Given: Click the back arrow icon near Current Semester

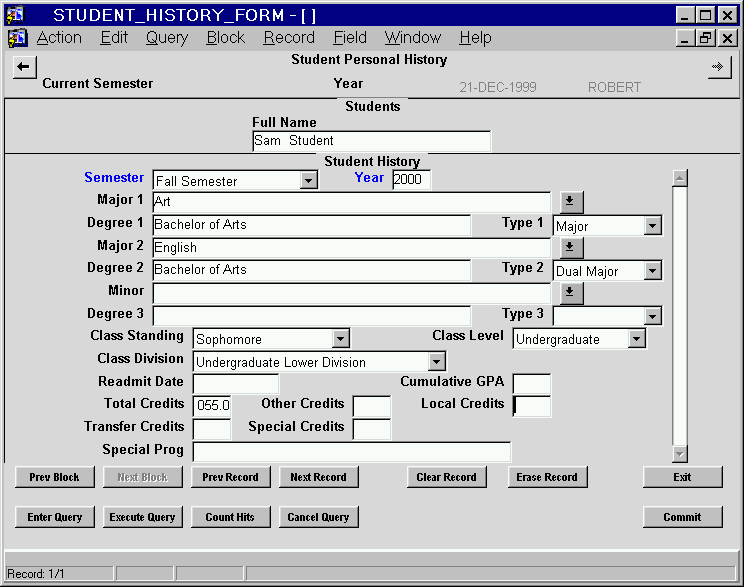Looking at the screenshot, I should (24, 67).
